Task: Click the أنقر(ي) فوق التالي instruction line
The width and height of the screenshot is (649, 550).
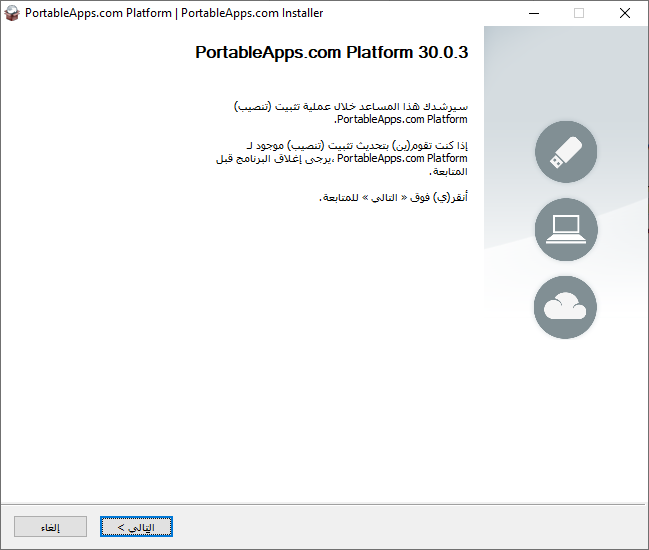Action: pyautogui.click(x=393, y=197)
